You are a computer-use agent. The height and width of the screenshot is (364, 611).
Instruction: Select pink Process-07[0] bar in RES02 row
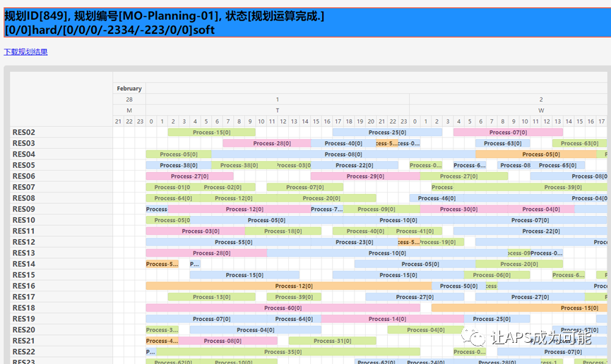tap(508, 133)
